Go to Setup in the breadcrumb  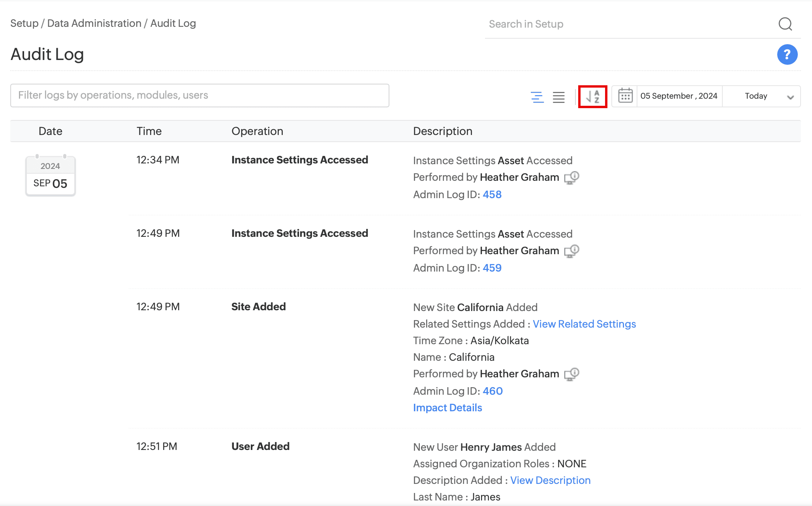24,23
